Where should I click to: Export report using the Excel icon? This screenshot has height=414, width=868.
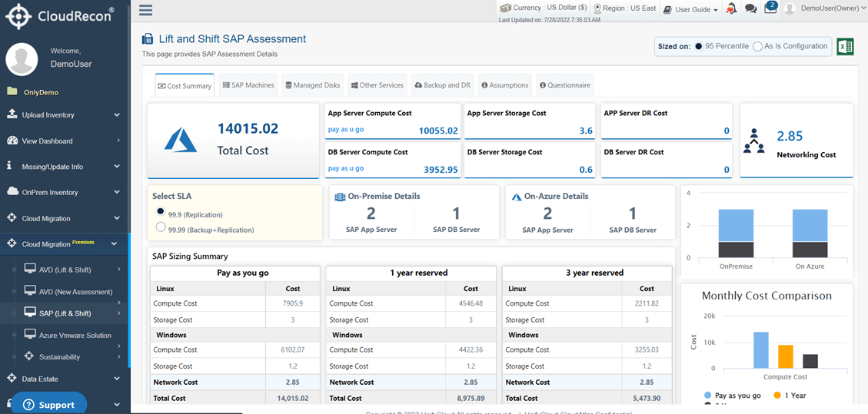[845, 46]
